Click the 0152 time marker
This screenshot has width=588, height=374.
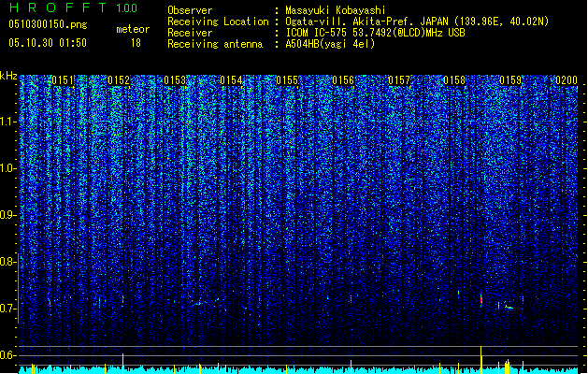point(119,80)
